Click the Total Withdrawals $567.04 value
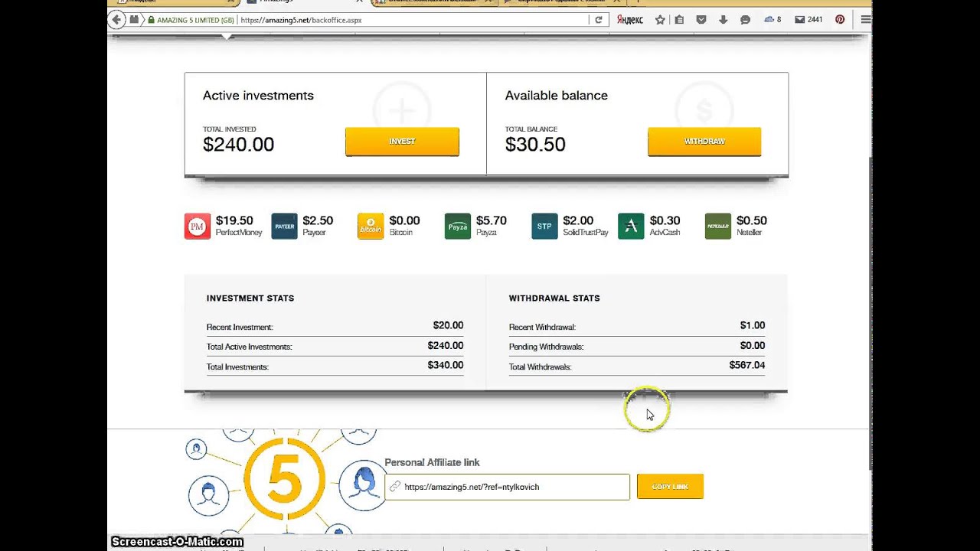Viewport: 980px width, 551px height. [x=747, y=365]
